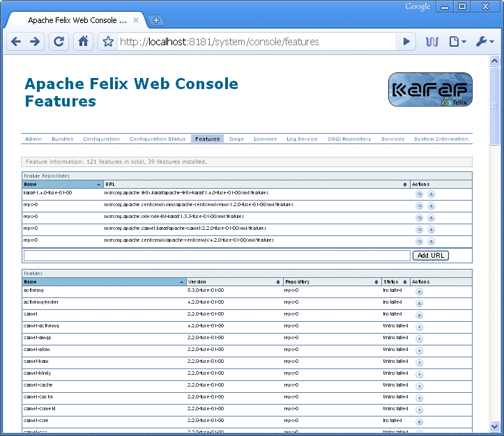
Task: Click the Go arrow beside the address bar
Action: click(406, 41)
